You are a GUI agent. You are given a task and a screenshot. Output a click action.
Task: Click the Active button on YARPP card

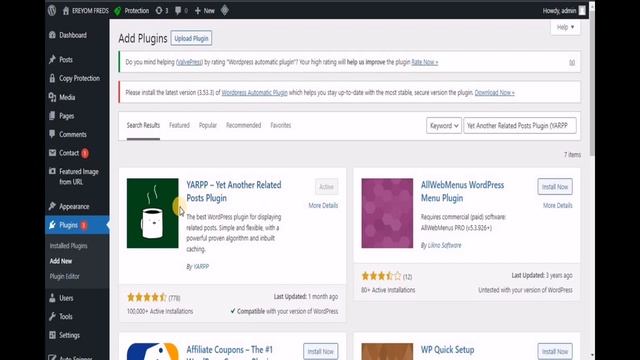click(x=327, y=187)
